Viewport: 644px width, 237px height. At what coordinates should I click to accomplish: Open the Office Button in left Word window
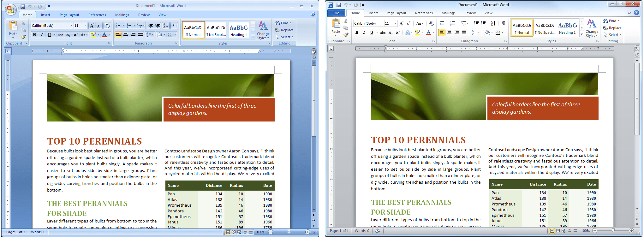11,9
